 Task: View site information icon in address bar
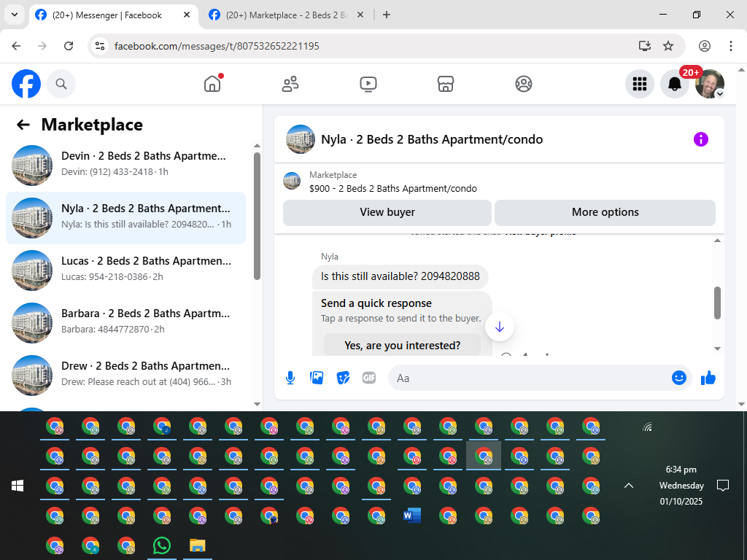coord(100,46)
